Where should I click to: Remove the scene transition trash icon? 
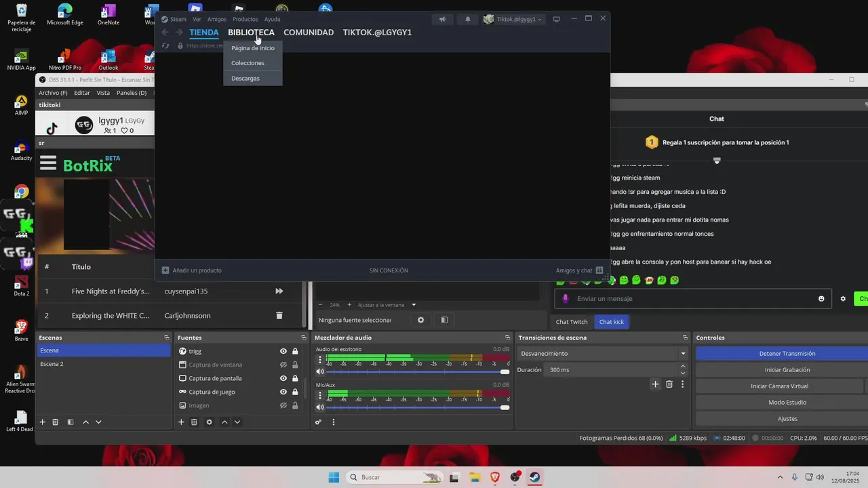pos(669,384)
